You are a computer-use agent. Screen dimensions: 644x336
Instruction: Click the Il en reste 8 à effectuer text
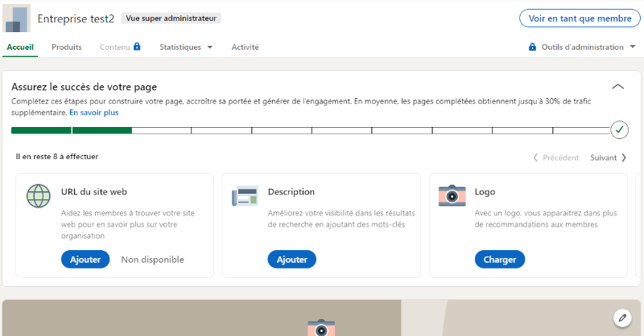pos(57,156)
